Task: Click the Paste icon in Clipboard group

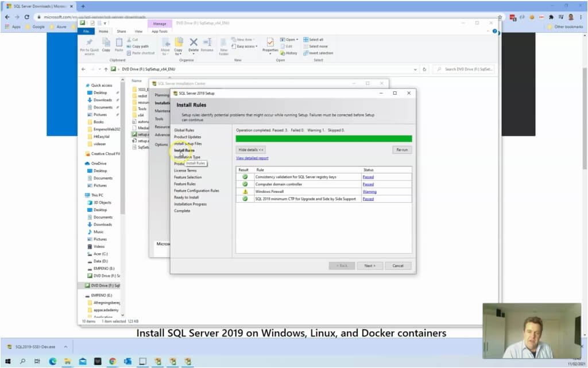Action: point(119,44)
